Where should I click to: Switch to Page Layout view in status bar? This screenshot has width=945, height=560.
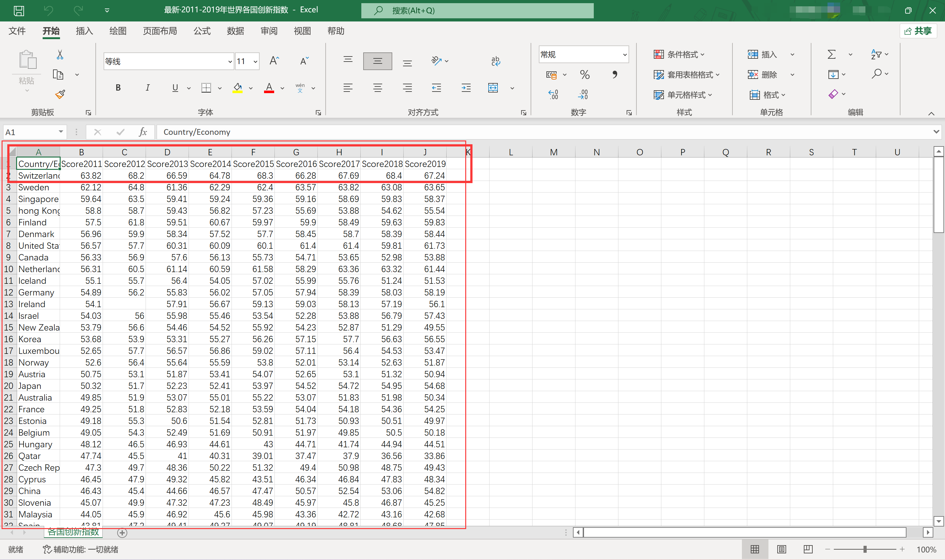point(781,550)
